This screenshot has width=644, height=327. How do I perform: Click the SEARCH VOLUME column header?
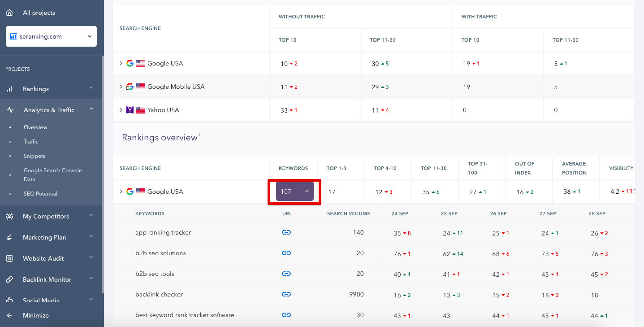(349, 214)
